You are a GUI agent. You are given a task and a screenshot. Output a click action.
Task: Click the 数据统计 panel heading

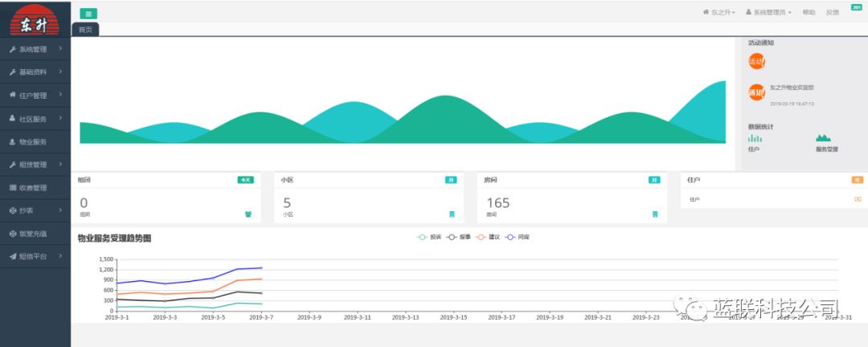tap(761, 127)
